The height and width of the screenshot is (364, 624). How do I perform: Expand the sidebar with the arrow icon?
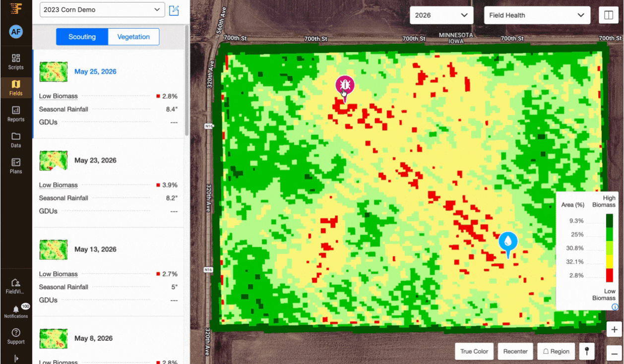pyautogui.click(x=16, y=358)
